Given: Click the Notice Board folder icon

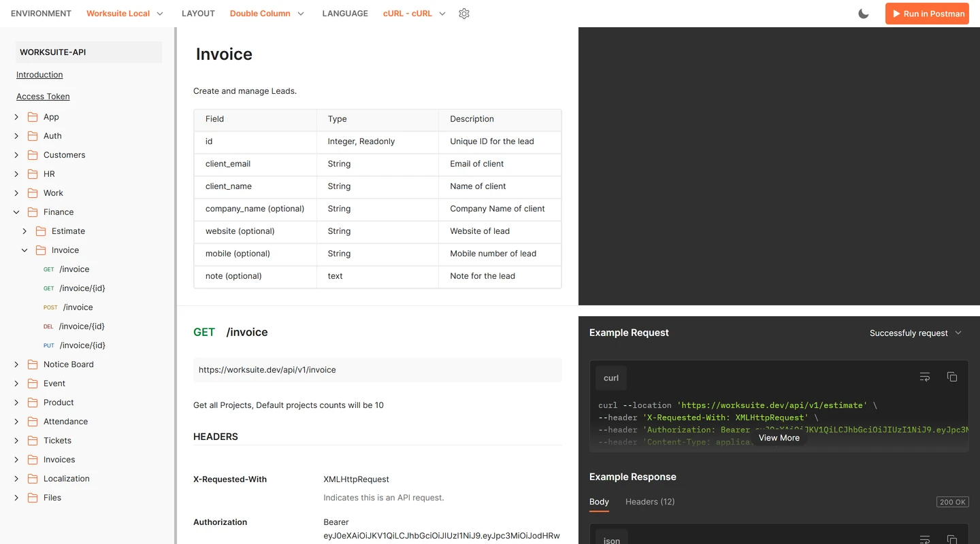Looking at the screenshot, I should coord(33,364).
